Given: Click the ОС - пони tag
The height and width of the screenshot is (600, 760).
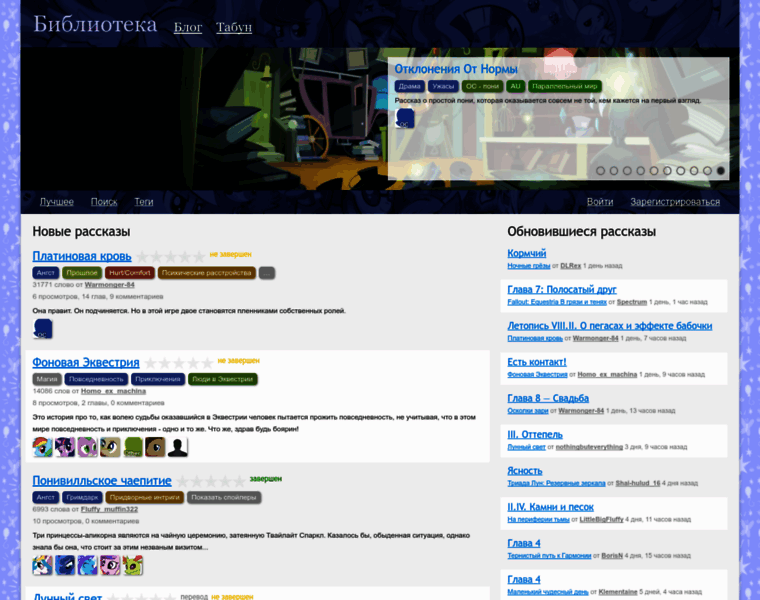Looking at the screenshot, I should tap(482, 86).
